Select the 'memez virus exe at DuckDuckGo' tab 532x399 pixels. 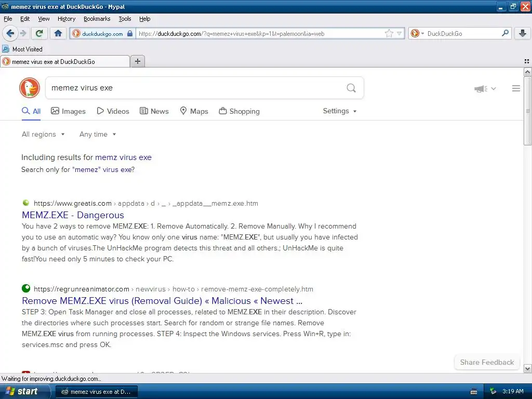(x=65, y=62)
